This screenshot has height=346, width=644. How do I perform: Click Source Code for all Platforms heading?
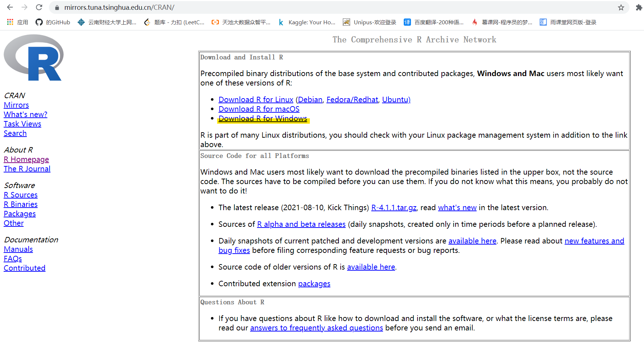point(255,156)
